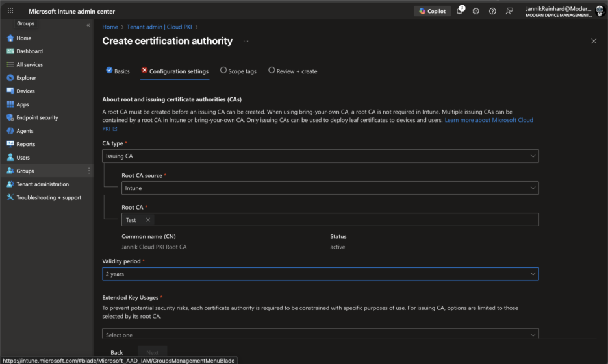Switch to the Basics step tab
Screen dimensions: 608x364
click(118, 71)
